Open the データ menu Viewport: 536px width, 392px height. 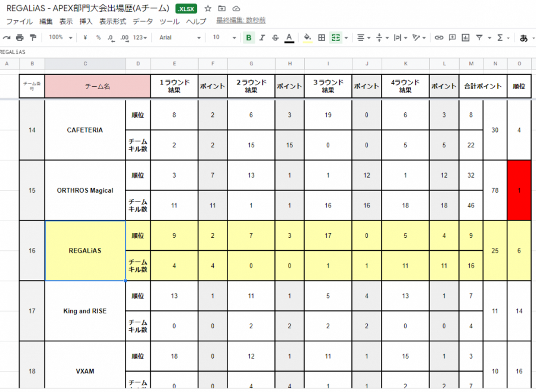pos(143,22)
